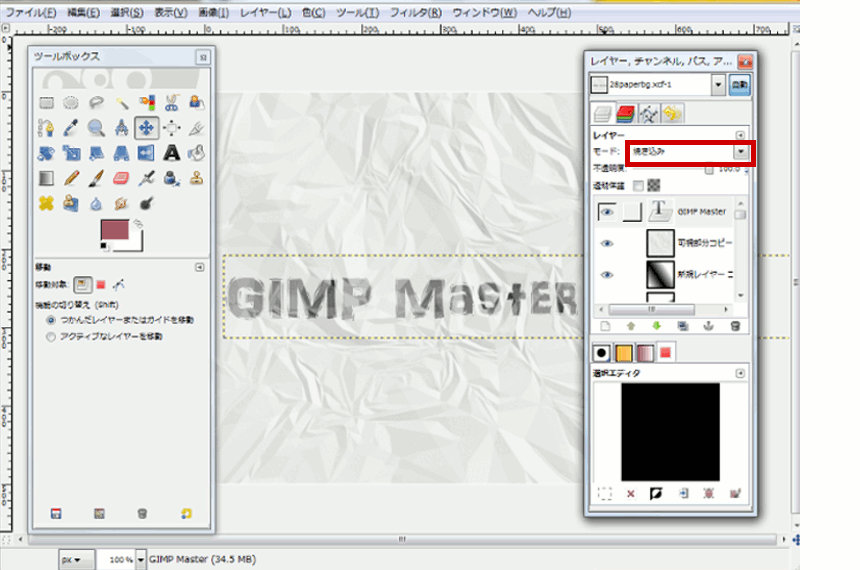Enable the lock transparency checkbox
Screen dimensions: 860x570
(638, 186)
